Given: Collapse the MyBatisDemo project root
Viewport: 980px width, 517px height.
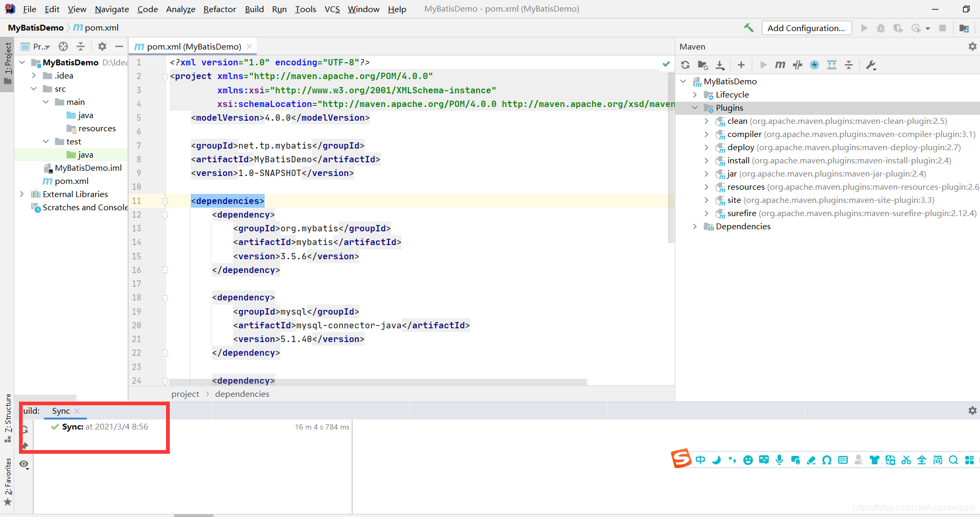Looking at the screenshot, I should [22, 62].
